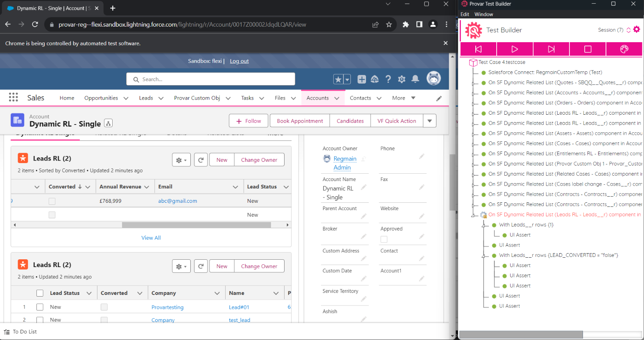This screenshot has height=340, width=644.
Task: Show more actions next to VF Quick Action
Action: [x=429, y=121]
